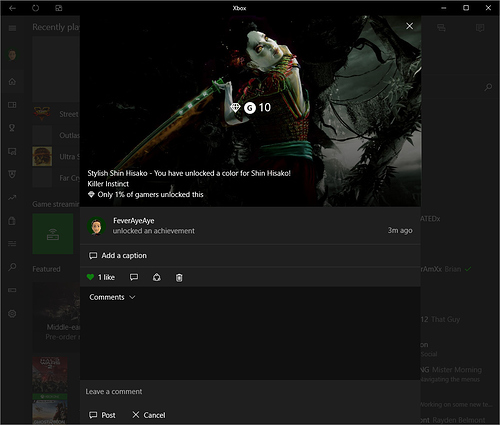
Task: Open Clubs shield icon in sidebar
Action: pos(12,174)
